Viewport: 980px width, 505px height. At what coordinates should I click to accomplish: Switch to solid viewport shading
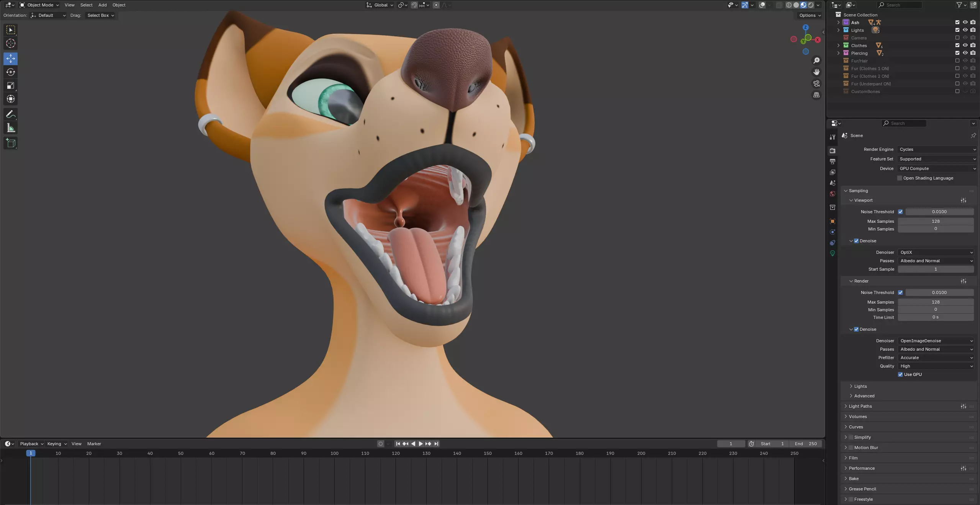[796, 5]
